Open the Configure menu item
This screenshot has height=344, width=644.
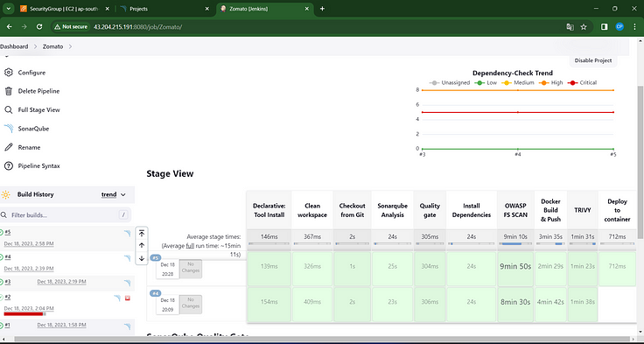click(x=31, y=73)
